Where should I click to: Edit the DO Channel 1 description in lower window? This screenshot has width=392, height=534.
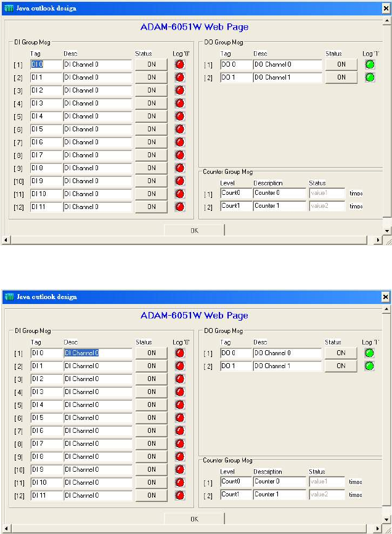coord(287,366)
